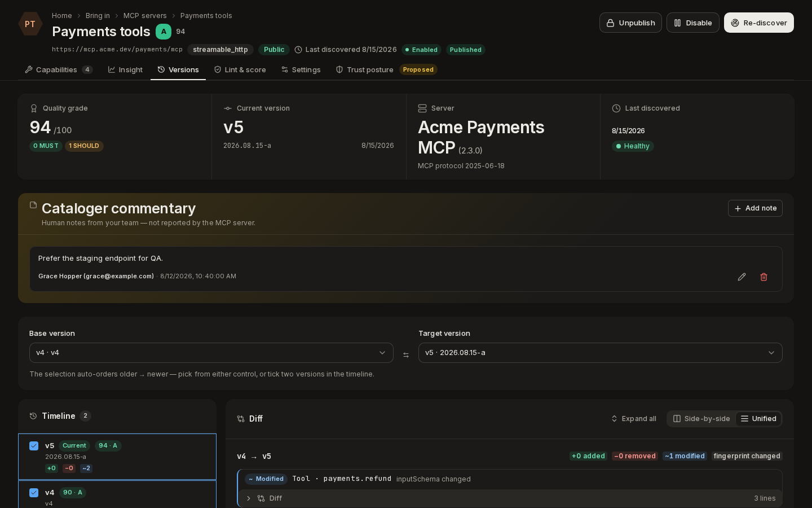
Task: Click the ~1 modified badge
Action: (x=685, y=456)
